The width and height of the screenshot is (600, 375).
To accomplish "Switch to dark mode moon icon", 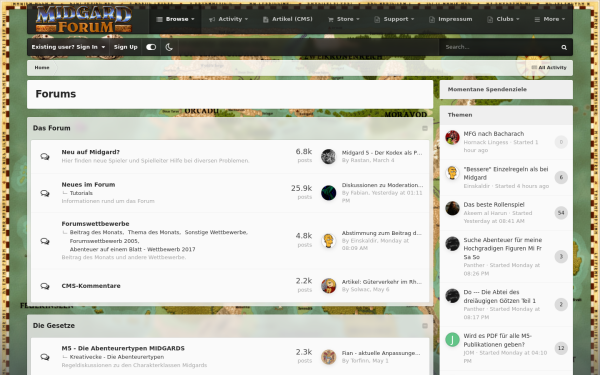I will pos(169,47).
